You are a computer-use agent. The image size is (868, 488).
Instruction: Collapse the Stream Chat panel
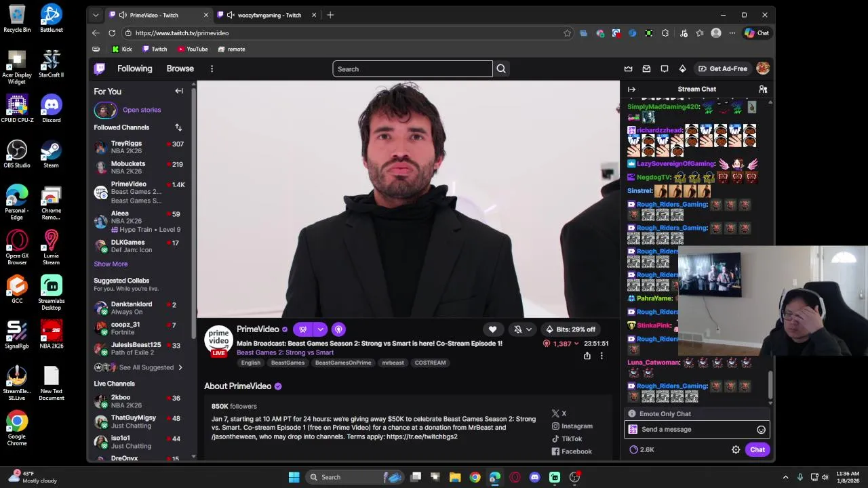631,89
